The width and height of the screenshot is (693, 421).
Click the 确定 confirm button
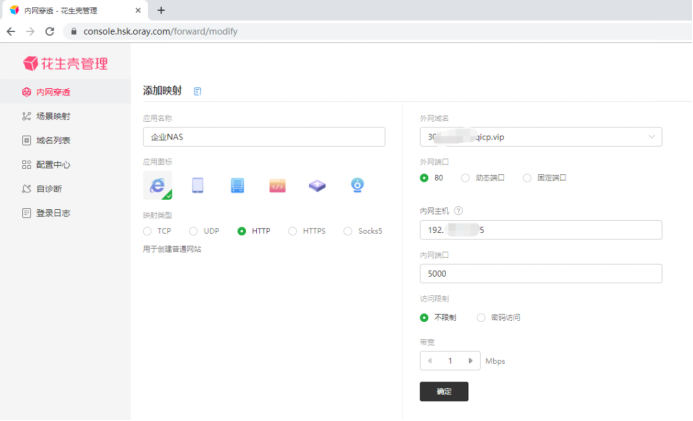click(444, 391)
